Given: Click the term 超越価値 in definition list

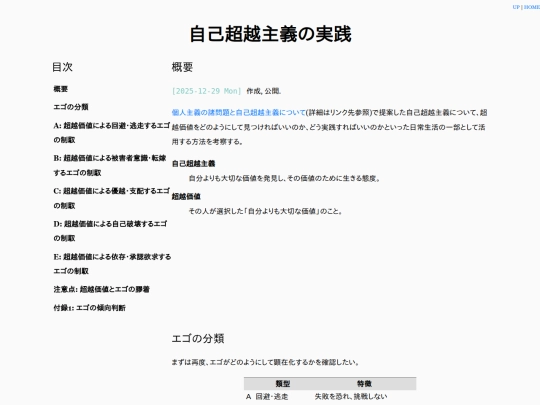Looking at the screenshot, I should (x=186, y=196).
